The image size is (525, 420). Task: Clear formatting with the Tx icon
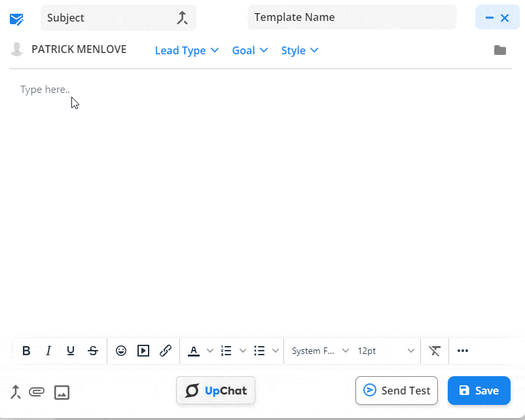[435, 351]
